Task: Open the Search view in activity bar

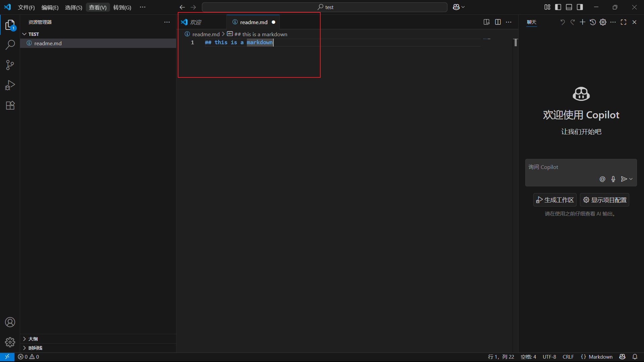Action: click(x=10, y=45)
